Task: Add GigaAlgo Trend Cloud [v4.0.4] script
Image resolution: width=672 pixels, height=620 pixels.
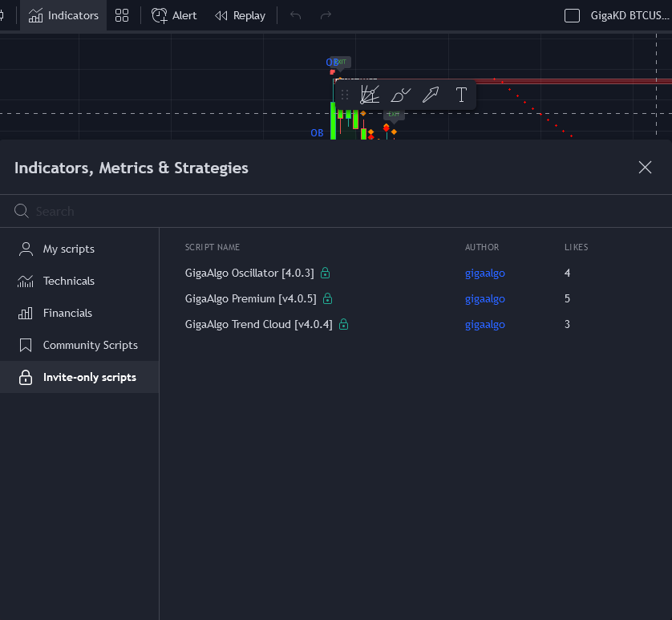Action: [258, 324]
